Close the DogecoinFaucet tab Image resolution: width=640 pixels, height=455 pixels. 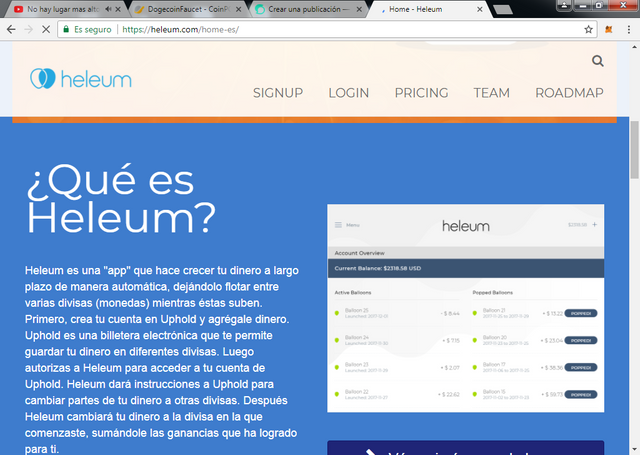(x=239, y=9)
